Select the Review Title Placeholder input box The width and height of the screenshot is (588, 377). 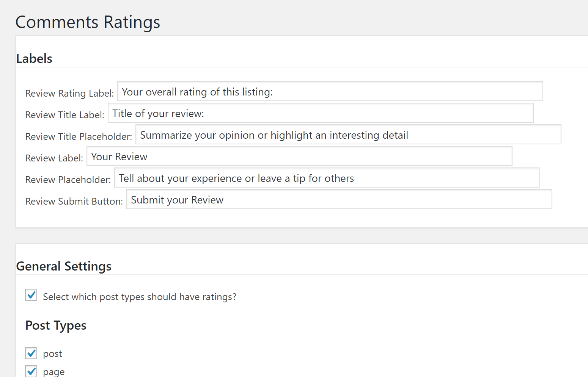(348, 135)
